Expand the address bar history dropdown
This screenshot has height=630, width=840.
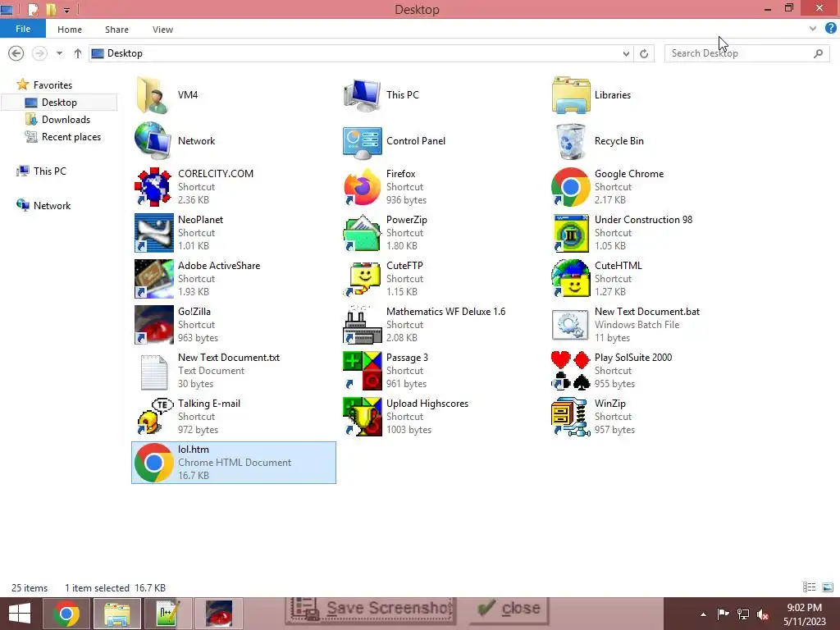[626, 53]
